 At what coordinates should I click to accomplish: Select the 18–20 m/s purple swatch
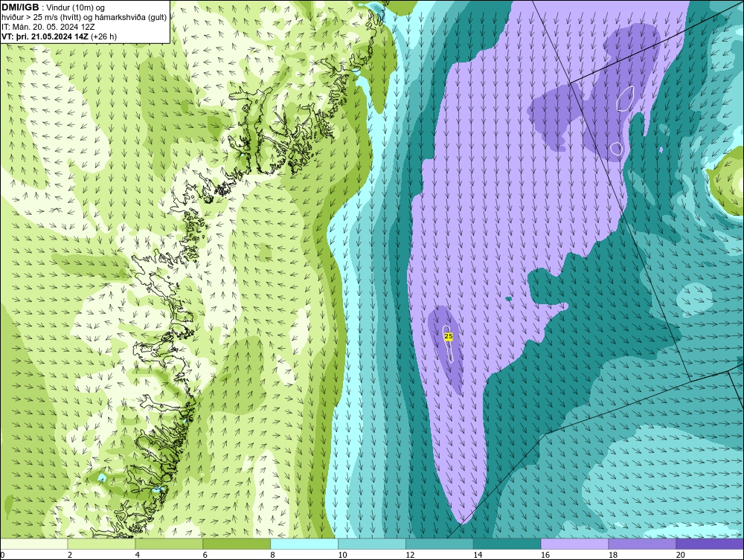pyautogui.click(x=643, y=544)
